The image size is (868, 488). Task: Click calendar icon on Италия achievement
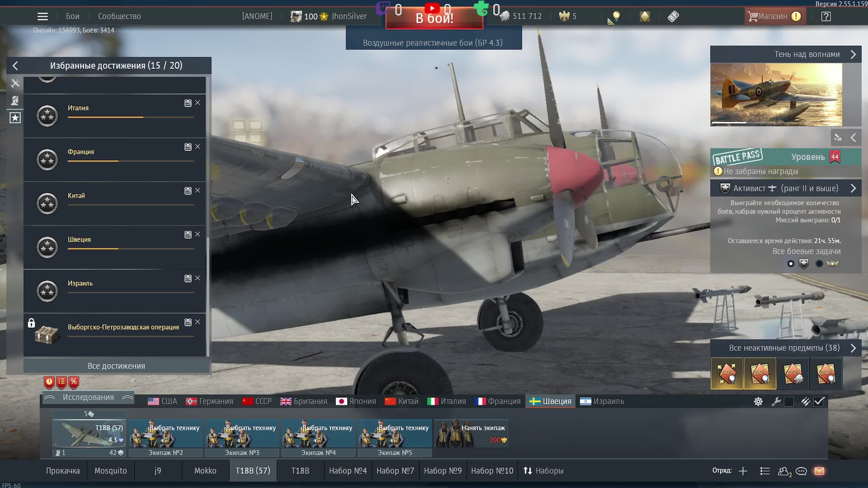click(x=188, y=103)
